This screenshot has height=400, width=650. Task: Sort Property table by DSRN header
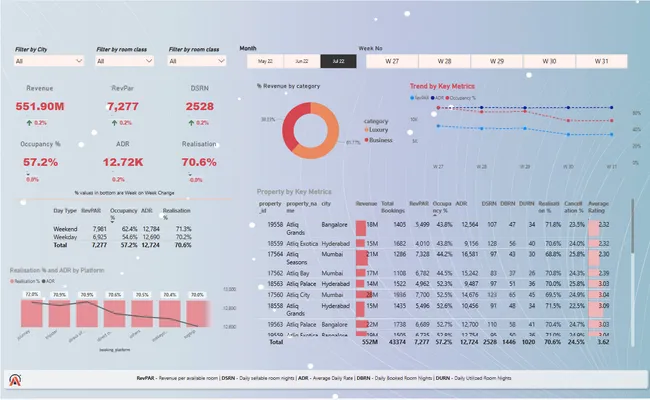pos(489,204)
